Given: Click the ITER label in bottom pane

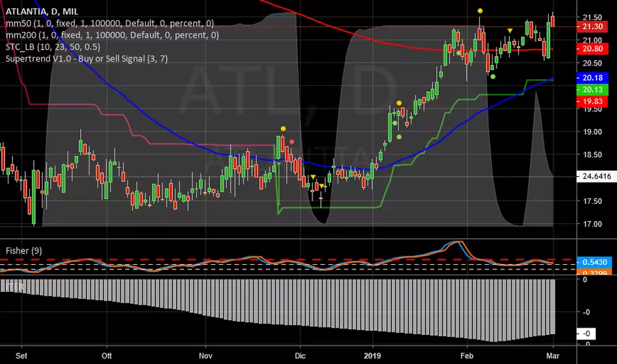Looking at the screenshot, I should [x=15, y=287].
